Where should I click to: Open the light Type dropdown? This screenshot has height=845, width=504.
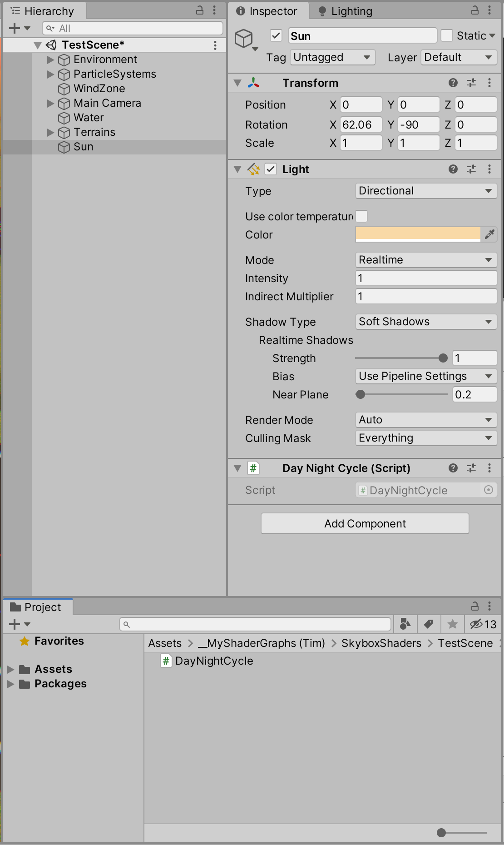pos(425,191)
